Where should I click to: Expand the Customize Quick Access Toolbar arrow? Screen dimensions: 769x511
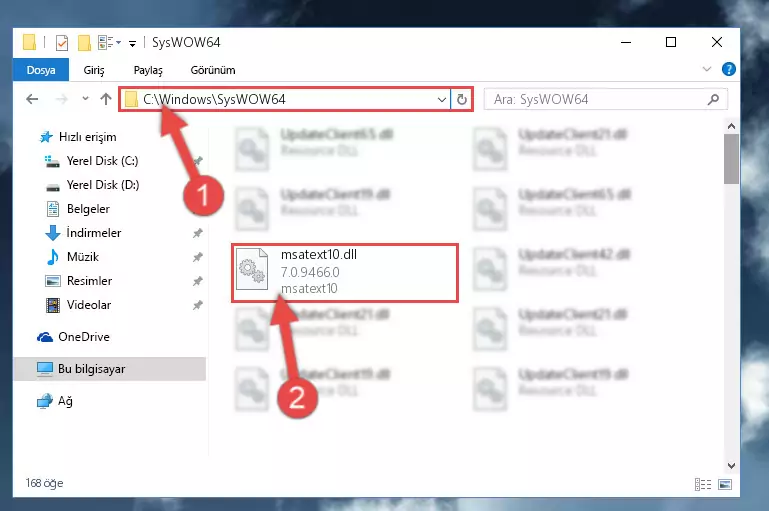pyautogui.click(x=132, y=43)
